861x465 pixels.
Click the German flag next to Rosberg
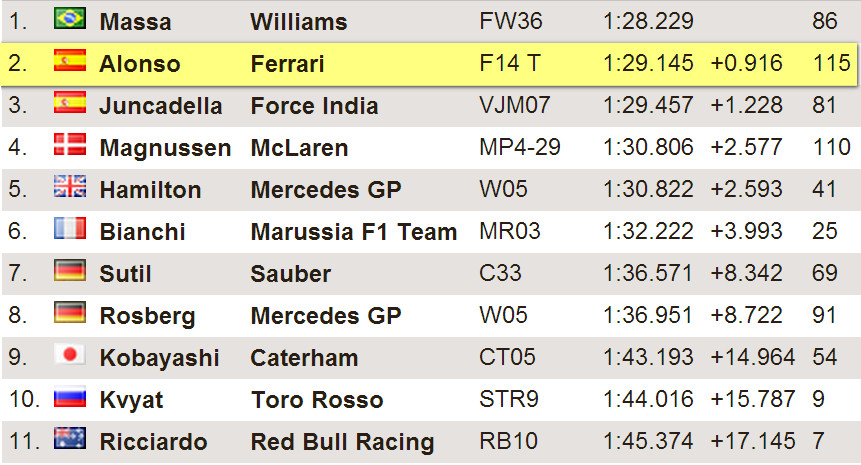70,312
